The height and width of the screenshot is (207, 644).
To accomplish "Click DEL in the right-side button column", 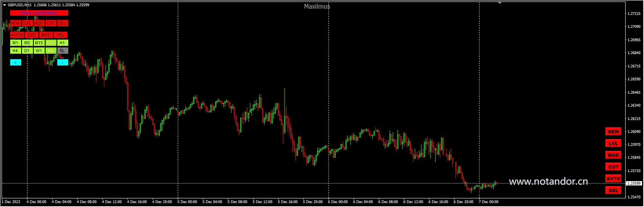I will [613, 191].
